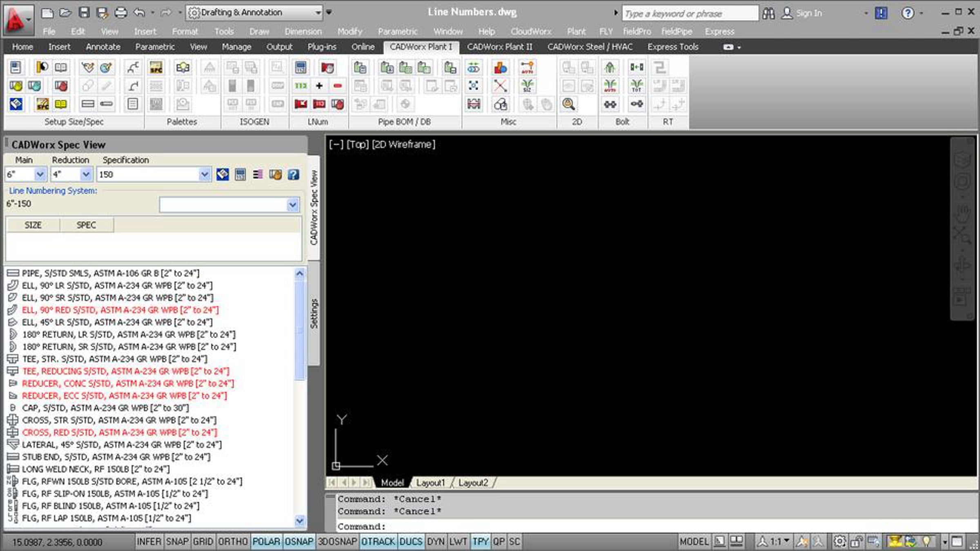Click the Save icon in quick access toolbar
This screenshot has height=551, width=980.
[84, 13]
